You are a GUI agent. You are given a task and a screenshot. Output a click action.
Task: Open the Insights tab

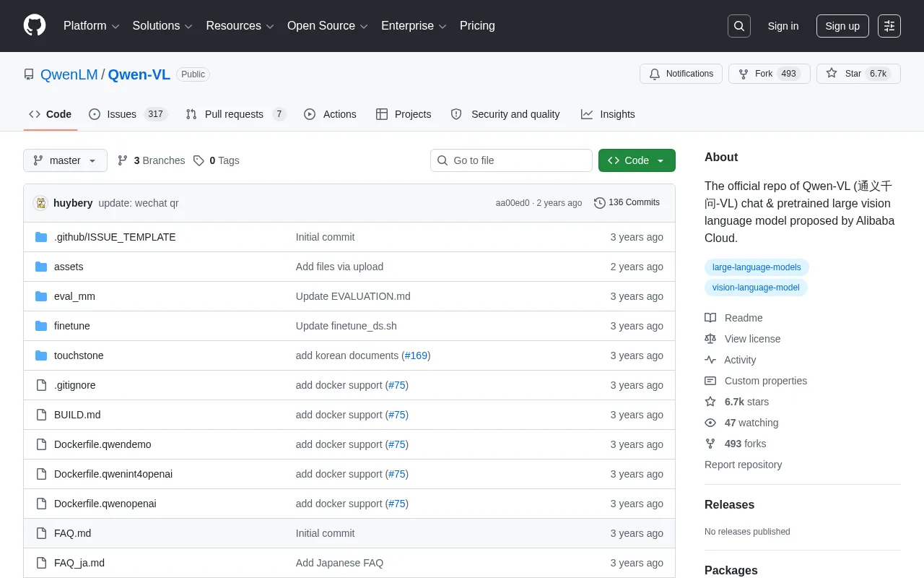[x=608, y=114]
